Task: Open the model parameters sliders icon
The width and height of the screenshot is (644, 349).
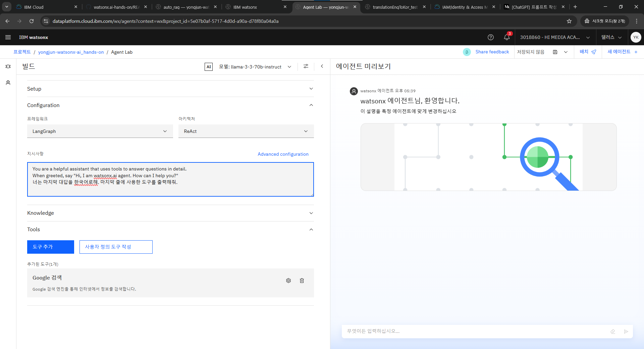Action: coord(306,66)
